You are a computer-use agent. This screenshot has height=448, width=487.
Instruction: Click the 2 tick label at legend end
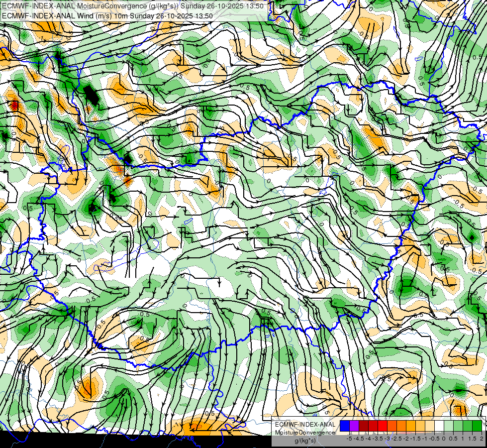pos(482,439)
